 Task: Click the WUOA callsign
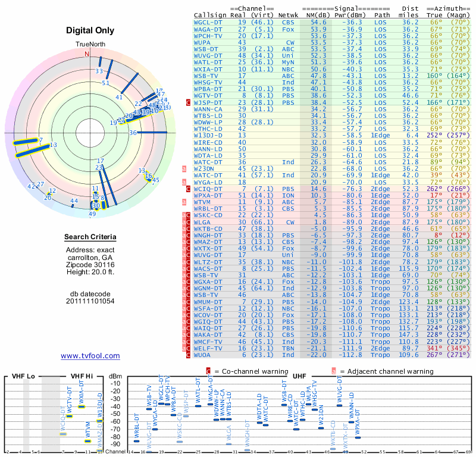click(202, 355)
